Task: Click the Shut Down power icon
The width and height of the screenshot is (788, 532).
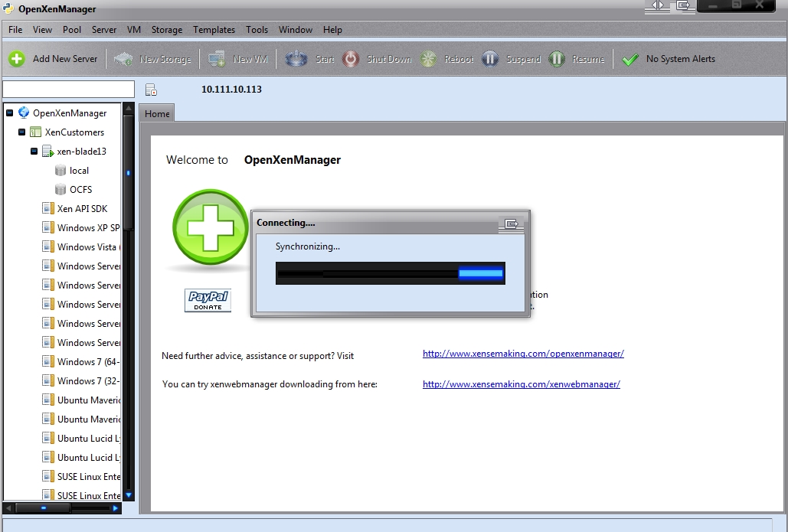Action: pos(351,59)
